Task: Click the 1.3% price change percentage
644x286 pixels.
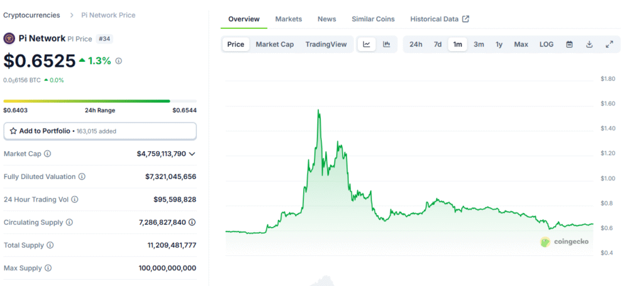Action: point(99,61)
